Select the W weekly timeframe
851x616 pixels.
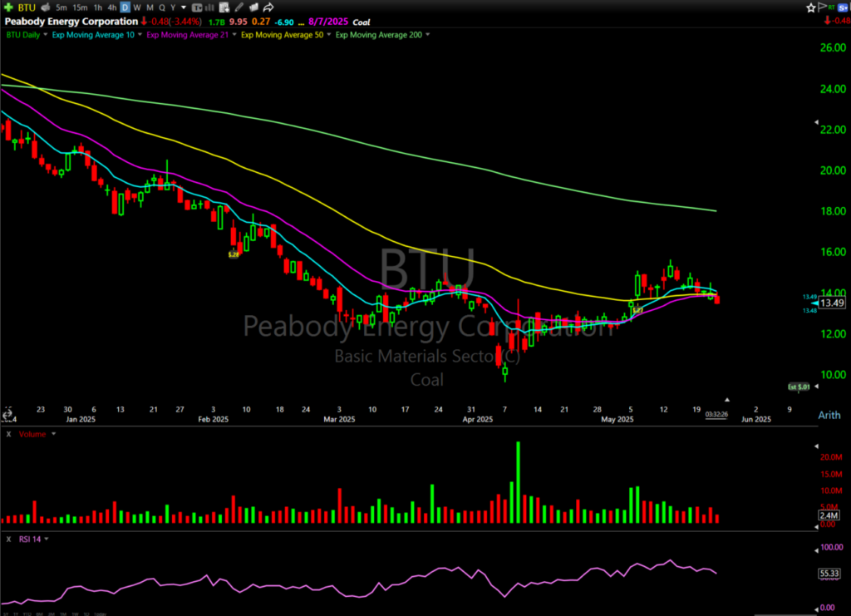tap(137, 7)
